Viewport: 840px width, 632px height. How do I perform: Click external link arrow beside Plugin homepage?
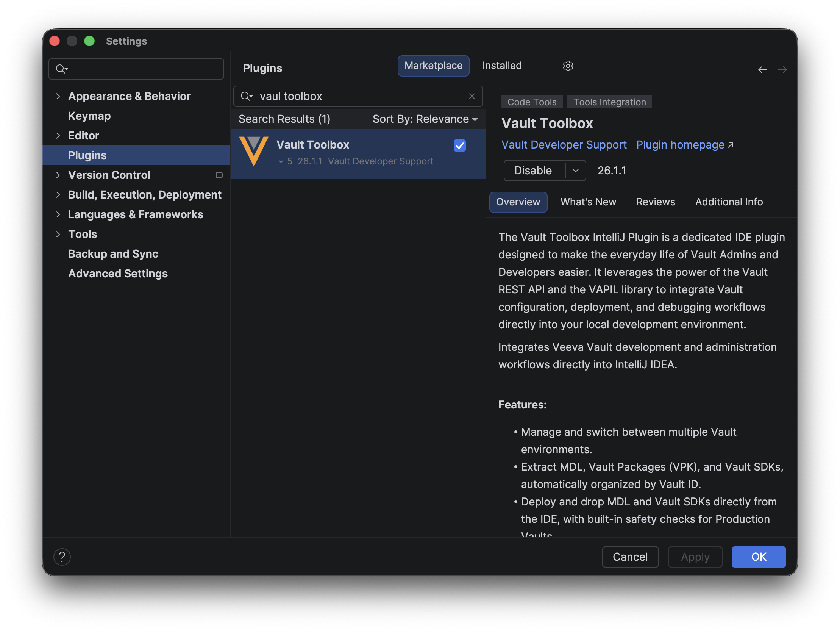pos(730,145)
